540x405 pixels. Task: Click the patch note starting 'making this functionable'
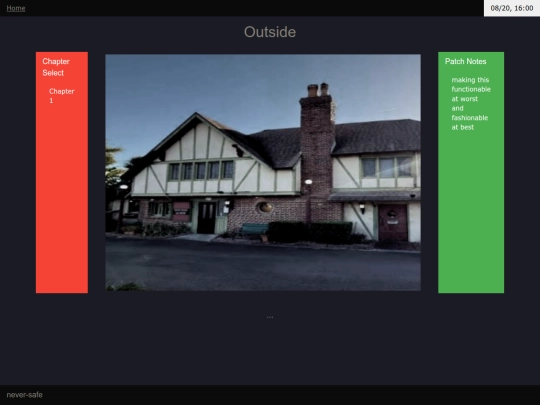click(471, 103)
